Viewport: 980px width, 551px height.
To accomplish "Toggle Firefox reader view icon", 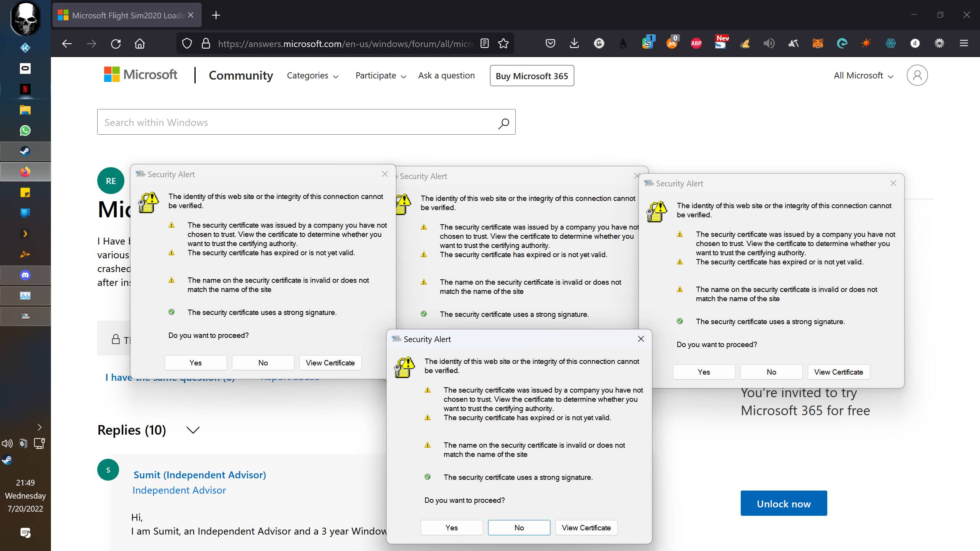I will click(x=485, y=44).
